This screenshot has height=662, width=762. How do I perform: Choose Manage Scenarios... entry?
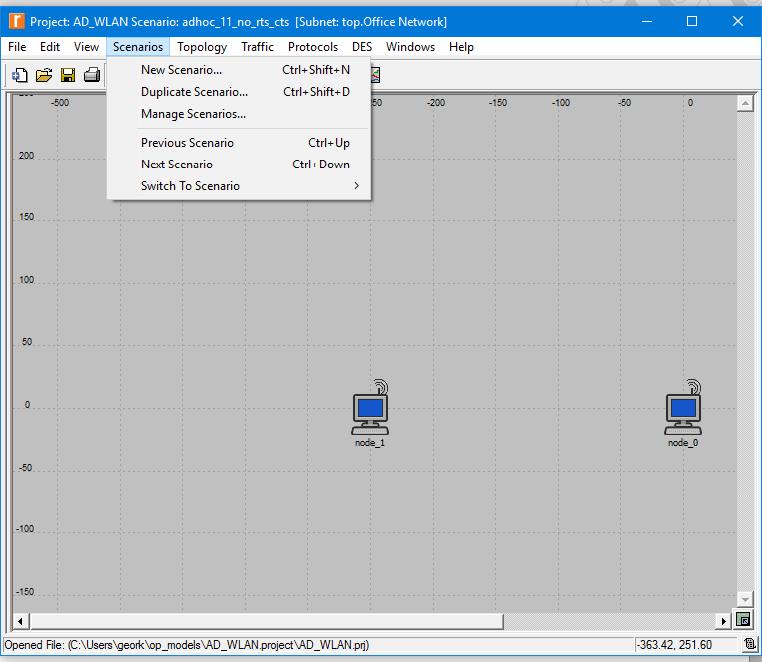pos(239,114)
